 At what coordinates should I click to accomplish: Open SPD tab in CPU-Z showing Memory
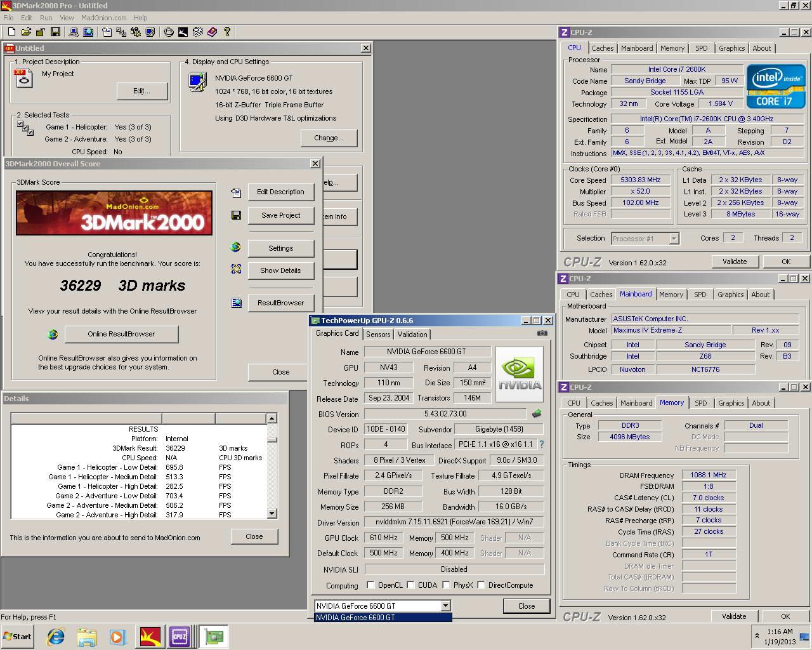pyautogui.click(x=700, y=403)
